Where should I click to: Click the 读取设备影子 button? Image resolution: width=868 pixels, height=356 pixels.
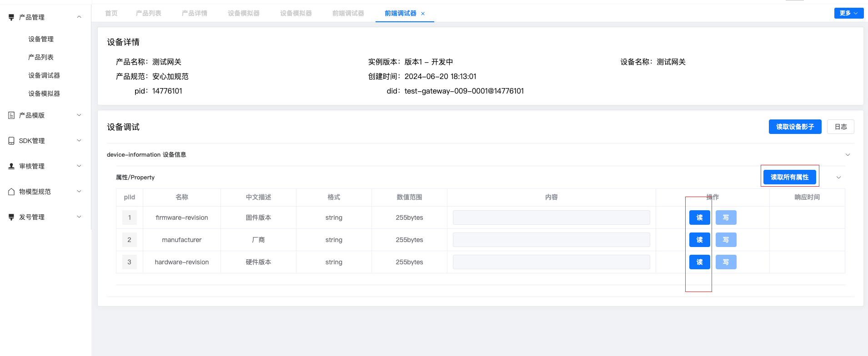pyautogui.click(x=795, y=127)
